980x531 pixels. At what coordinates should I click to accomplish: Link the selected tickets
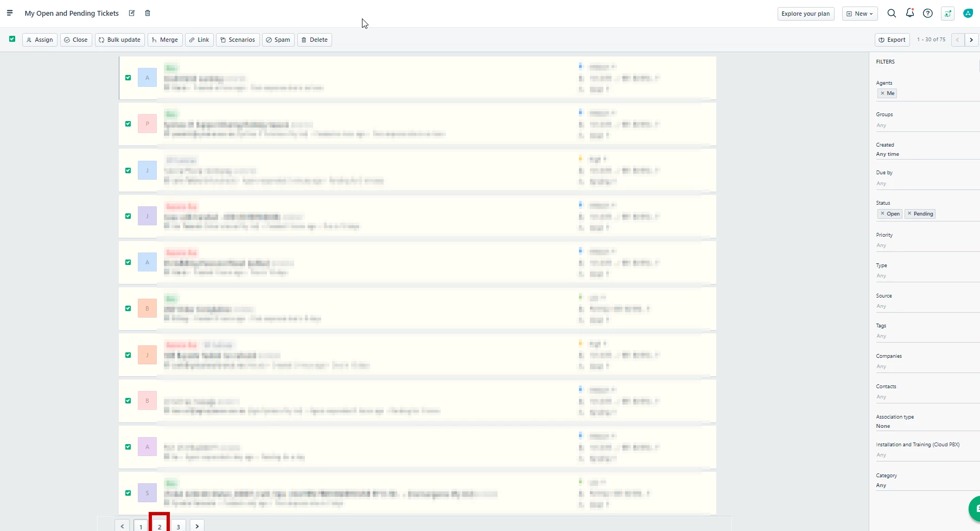pyautogui.click(x=199, y=40)
